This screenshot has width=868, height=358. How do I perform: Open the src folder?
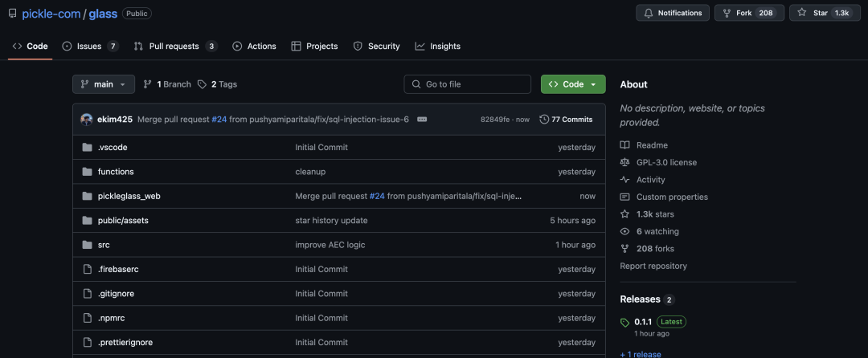click(x=104, y=245)
